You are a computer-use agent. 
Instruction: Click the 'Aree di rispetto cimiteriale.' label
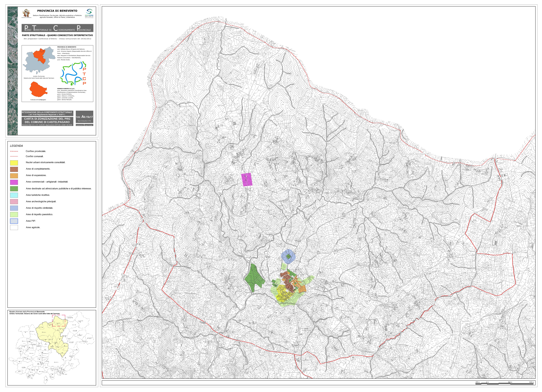coord(39,208)
